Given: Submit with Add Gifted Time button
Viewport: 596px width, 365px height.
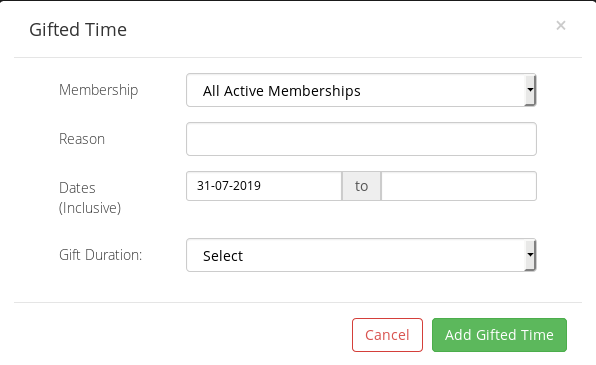Looking at the screenshot, I should pyautogui.click(x=499, y=335).
